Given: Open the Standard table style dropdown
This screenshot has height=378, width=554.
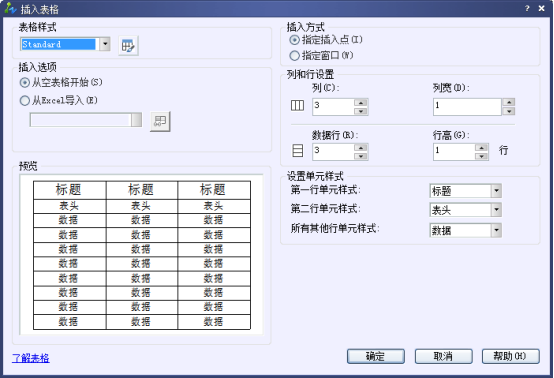Looking at the screenshot, I should click(105, 45).
